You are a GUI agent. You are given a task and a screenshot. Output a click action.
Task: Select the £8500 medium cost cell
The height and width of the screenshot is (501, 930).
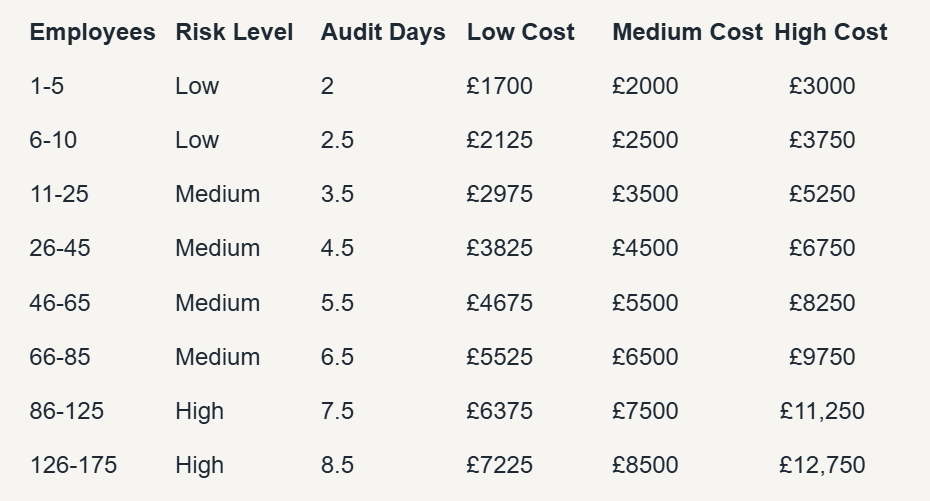click(645, 465)
